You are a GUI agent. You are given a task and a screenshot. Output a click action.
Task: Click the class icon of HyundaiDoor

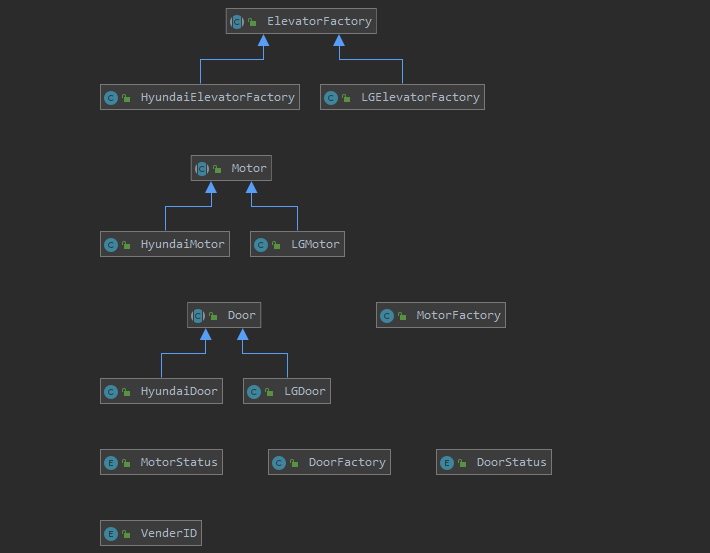coord(111,392)
